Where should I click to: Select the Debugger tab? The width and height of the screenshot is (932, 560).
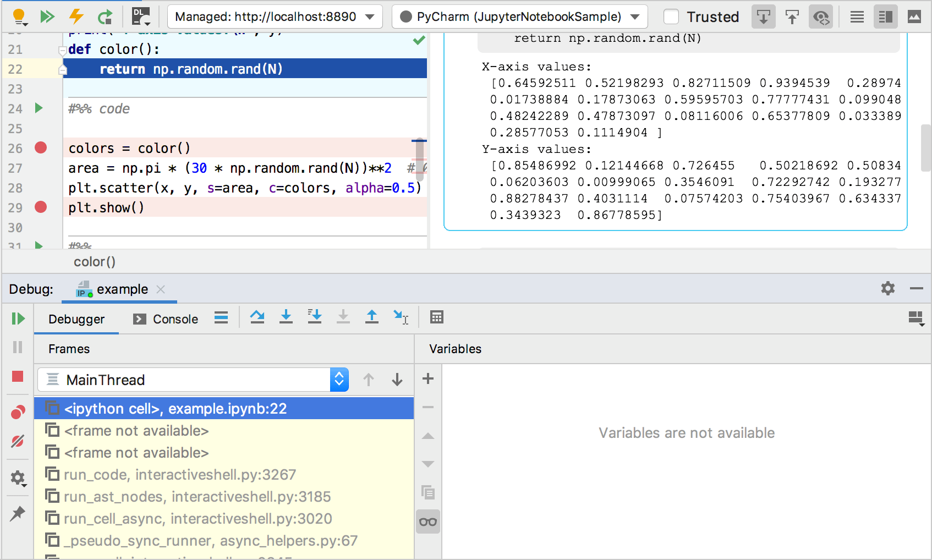(x=76, y=319)
